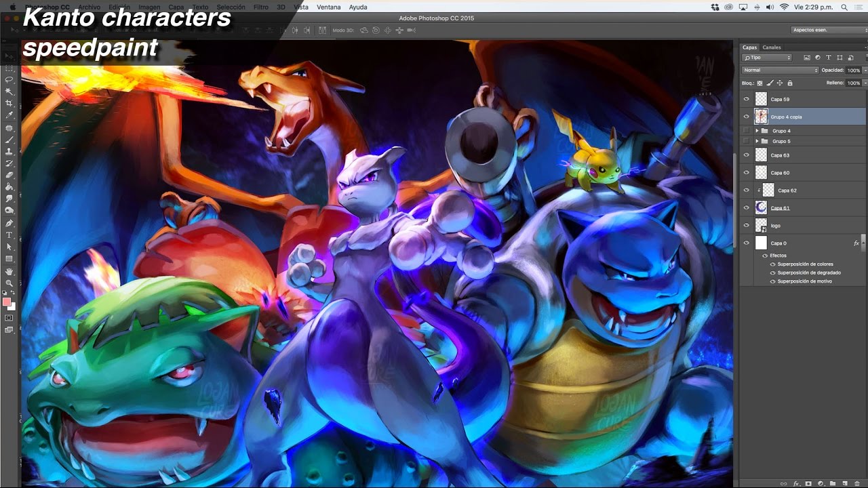Collapse Capa 0 effects list arrow
Image resolution: width=868 pixels, height=488 pixels.
click(863, 243)
